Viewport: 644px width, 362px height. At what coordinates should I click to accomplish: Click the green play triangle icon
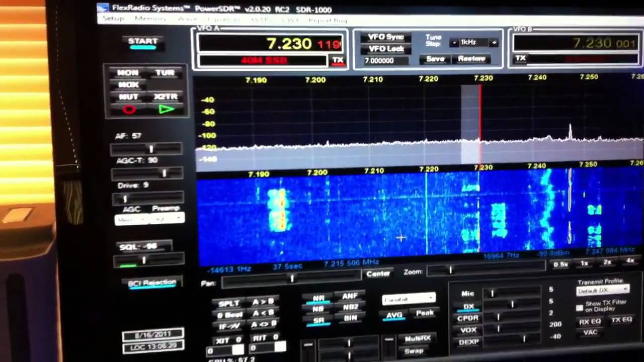(166, 109)
